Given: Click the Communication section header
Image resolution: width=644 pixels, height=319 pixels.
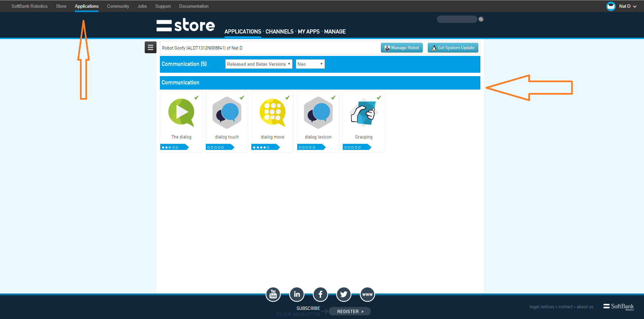Looking at the screenshot, I should click(320, 83).
